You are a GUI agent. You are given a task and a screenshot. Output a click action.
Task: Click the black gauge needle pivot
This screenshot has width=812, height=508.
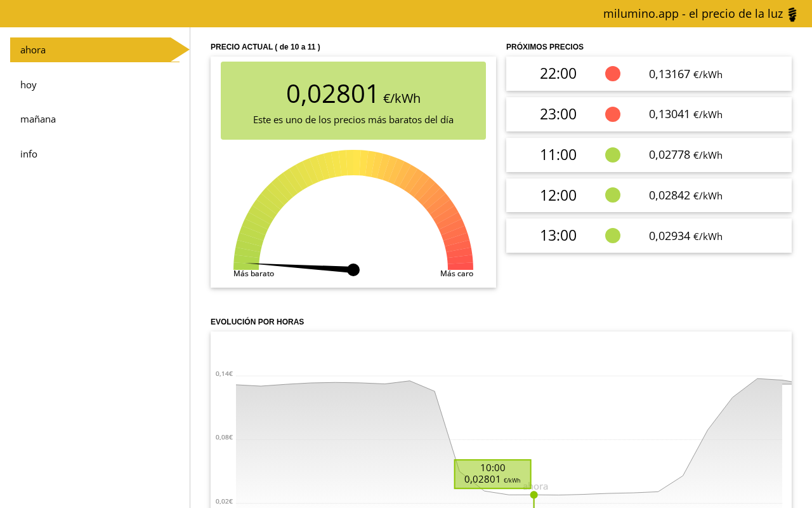(x=353, y=270)
